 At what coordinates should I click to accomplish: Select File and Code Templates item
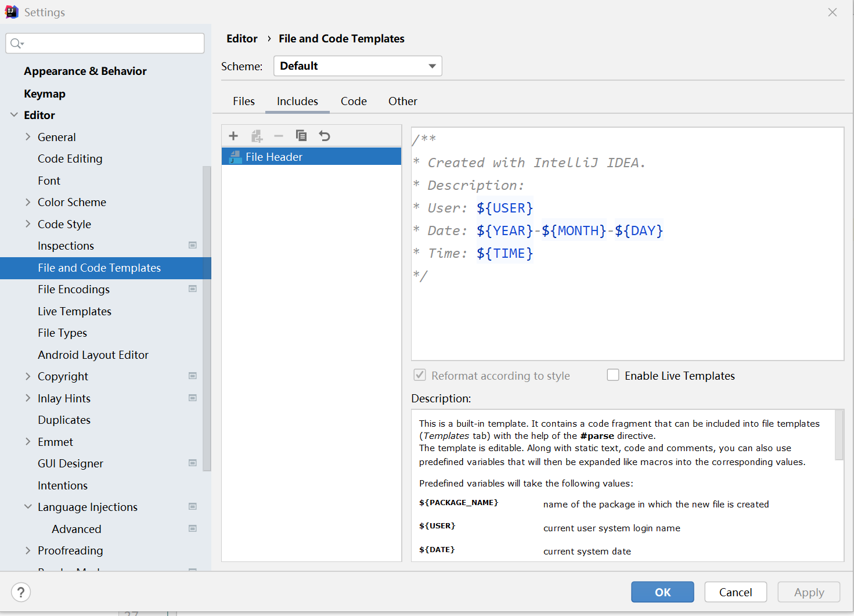pos(106,268)
